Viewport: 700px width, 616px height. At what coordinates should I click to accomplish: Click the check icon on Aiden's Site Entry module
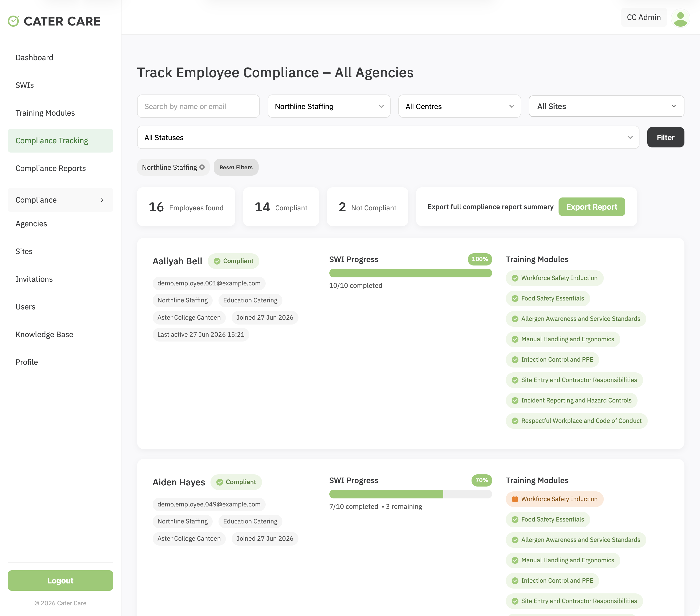click(x=515, y=601)
